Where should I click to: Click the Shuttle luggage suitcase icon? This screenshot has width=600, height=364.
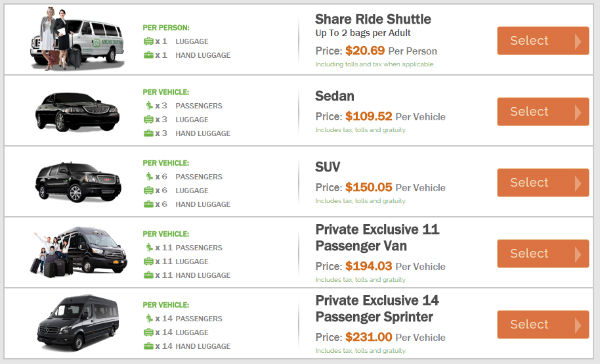point(148,41)
